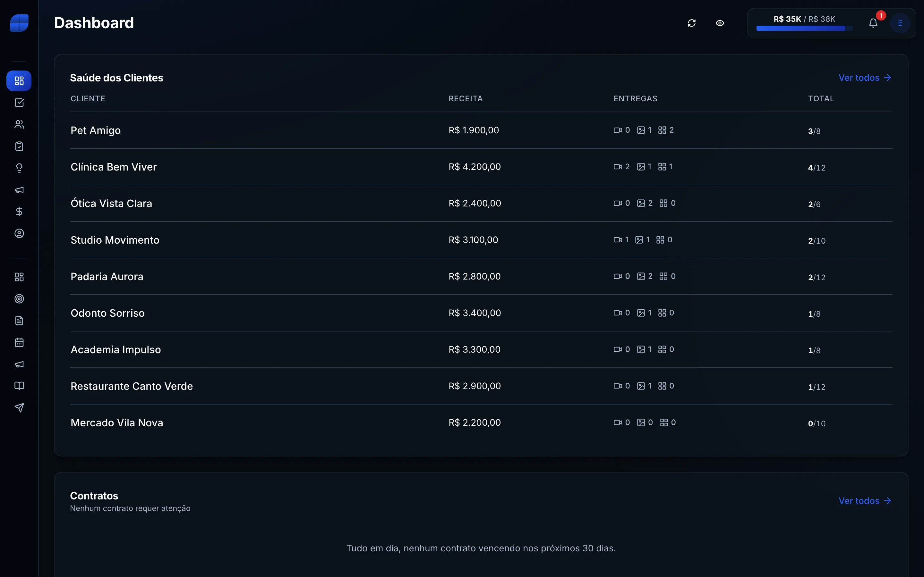The width and height of the screenshot is (924, 577).
Task: Open the paper plane send icon
Action: [19, 407]
